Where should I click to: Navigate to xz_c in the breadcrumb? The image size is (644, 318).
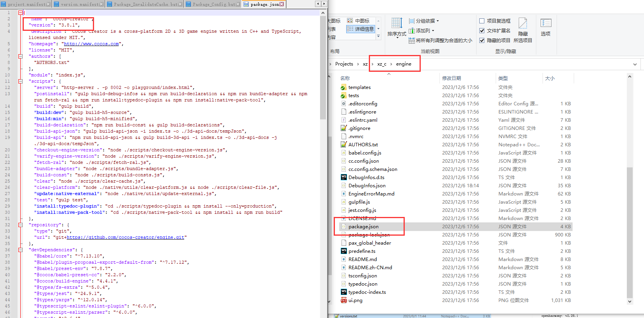tap(382, 64)
